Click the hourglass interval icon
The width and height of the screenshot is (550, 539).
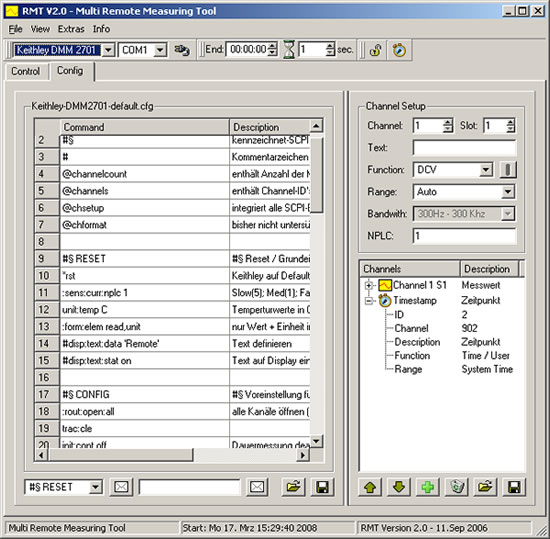pyautogui.click(x=289, y=50)
